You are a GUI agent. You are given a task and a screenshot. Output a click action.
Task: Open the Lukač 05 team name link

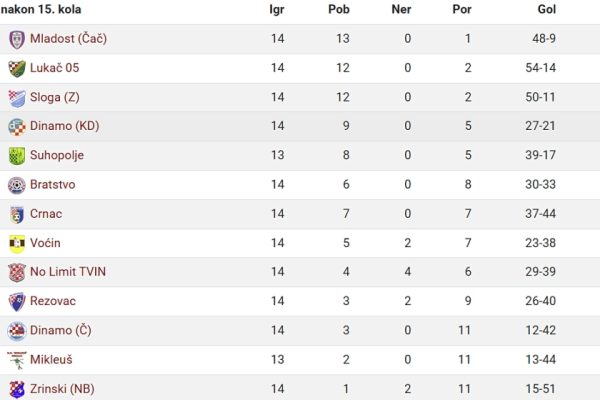(x=54, y=68)
